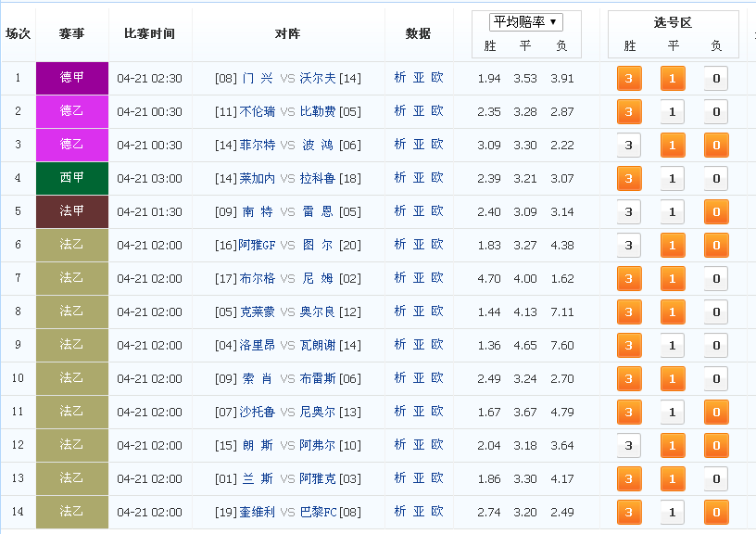Toggle 胜 (3) for match 1 门兴
756x534 pixels.
click(x=629, y=78)
